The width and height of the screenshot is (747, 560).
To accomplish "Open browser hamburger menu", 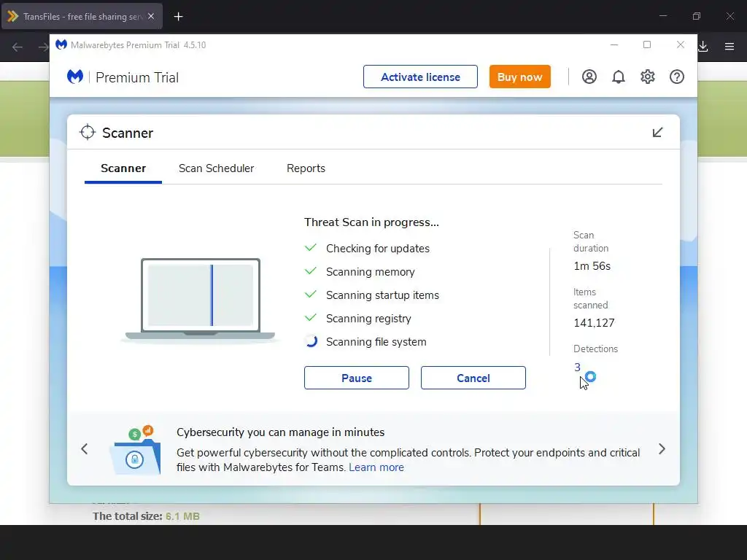I will (729, 47).
